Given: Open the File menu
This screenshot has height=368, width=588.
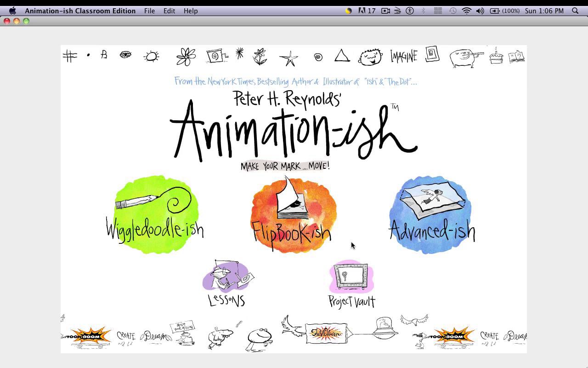Looking at the screenshot, I should (x=149, y=11).
